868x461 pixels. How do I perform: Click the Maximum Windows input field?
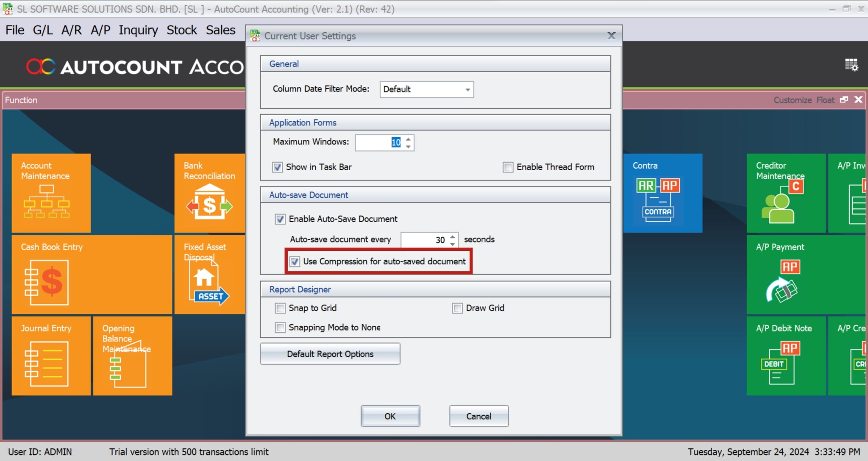380,142
